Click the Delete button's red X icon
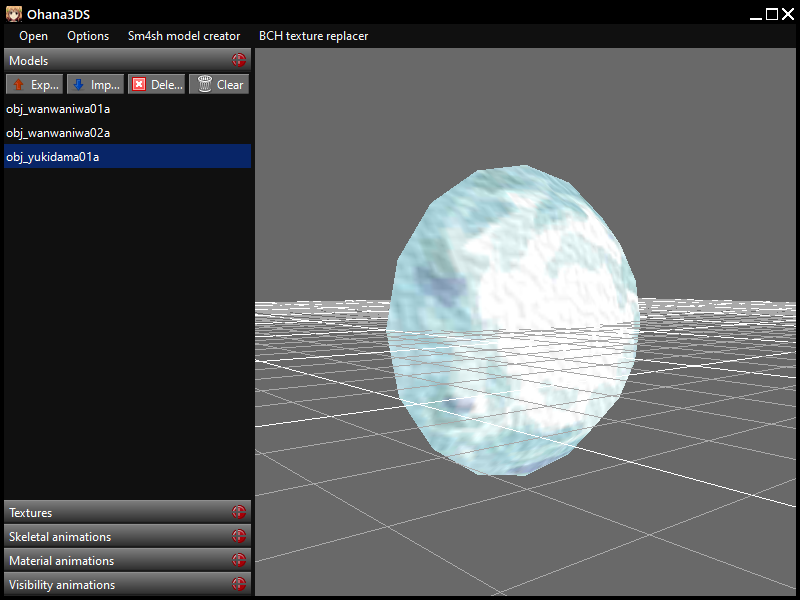The height and width of the screenshot is (600, 800). pyautogui.click(x=139, y=85)
